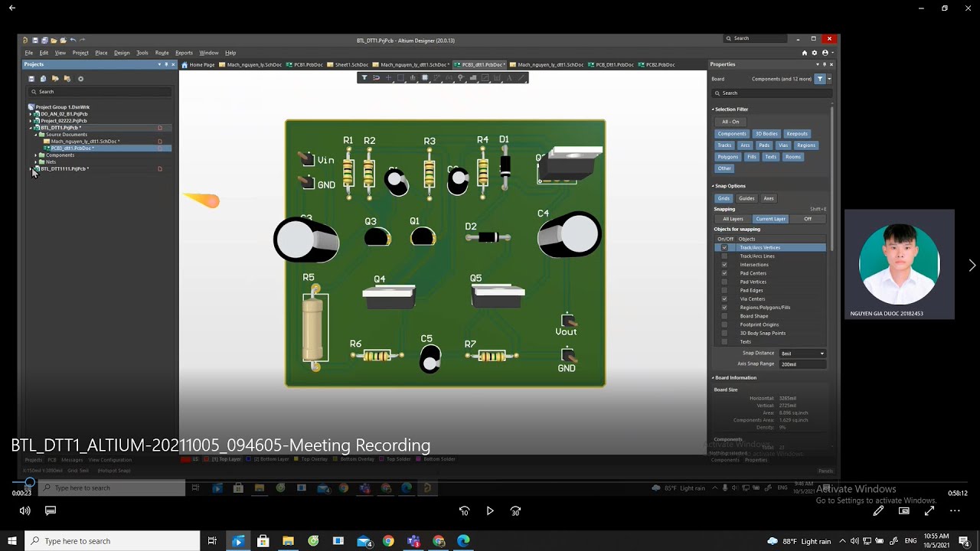Click the Windows Start button
Image resolution: width=980 pixels, height=551 pixels.
(x=12, y=541)
